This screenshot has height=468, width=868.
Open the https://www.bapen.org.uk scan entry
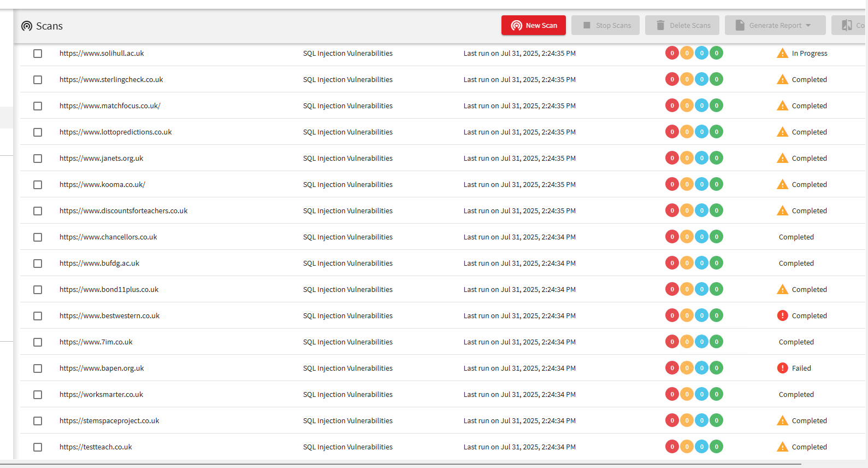[102, 368]
